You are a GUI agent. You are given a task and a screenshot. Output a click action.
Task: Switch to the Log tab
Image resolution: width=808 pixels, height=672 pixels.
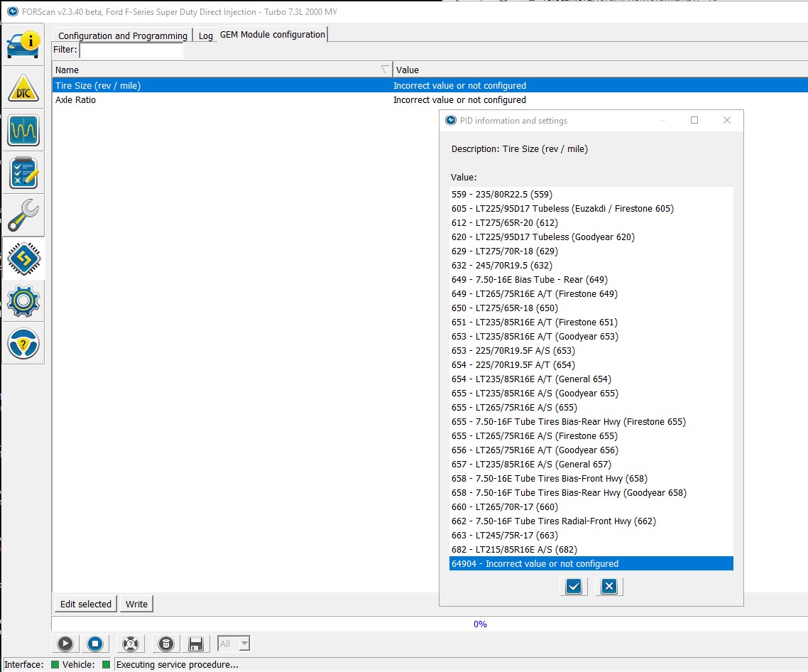point(205,36)
